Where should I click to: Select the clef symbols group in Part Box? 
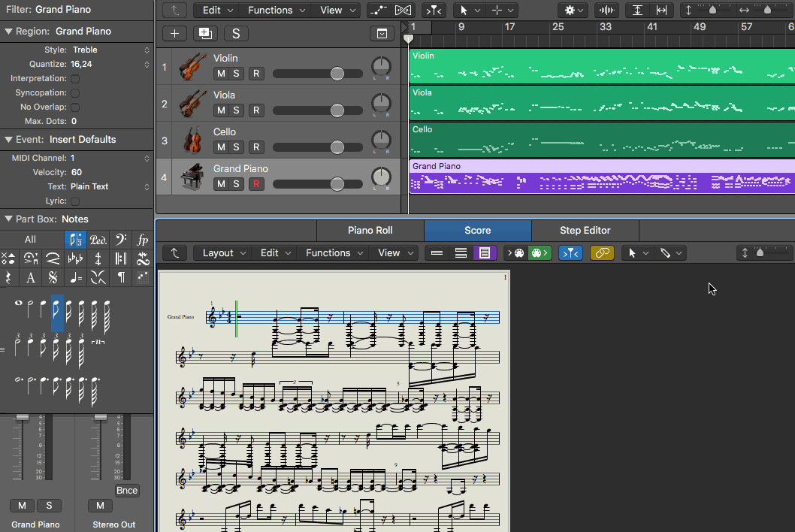(x=119, y=240)
